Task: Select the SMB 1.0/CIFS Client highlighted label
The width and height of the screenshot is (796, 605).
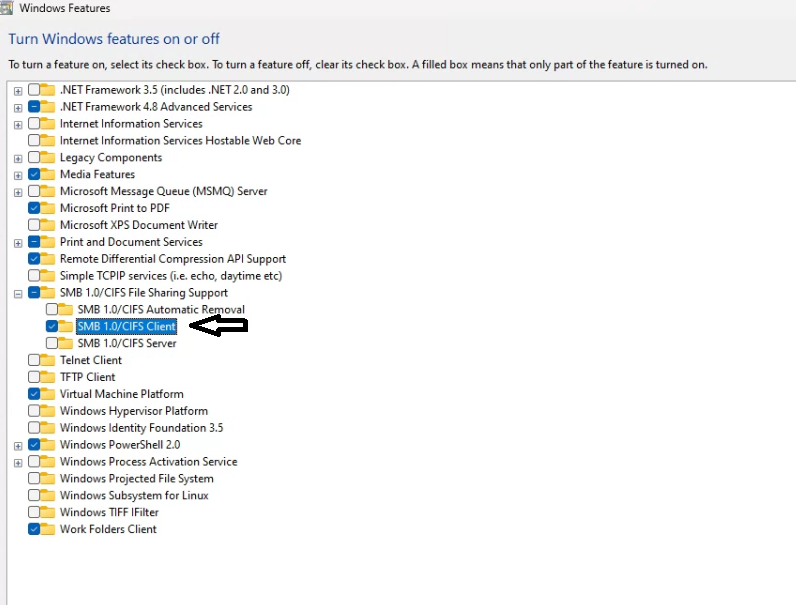Action: (126, 326)
